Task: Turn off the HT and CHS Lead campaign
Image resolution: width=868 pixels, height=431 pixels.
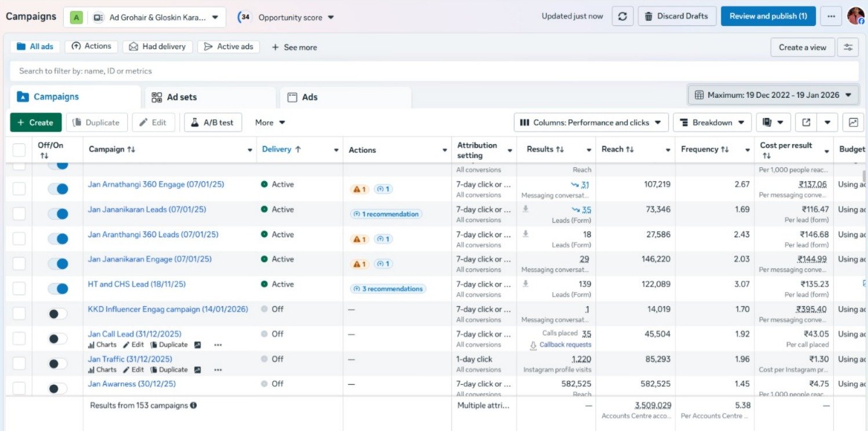Action: 58,288
